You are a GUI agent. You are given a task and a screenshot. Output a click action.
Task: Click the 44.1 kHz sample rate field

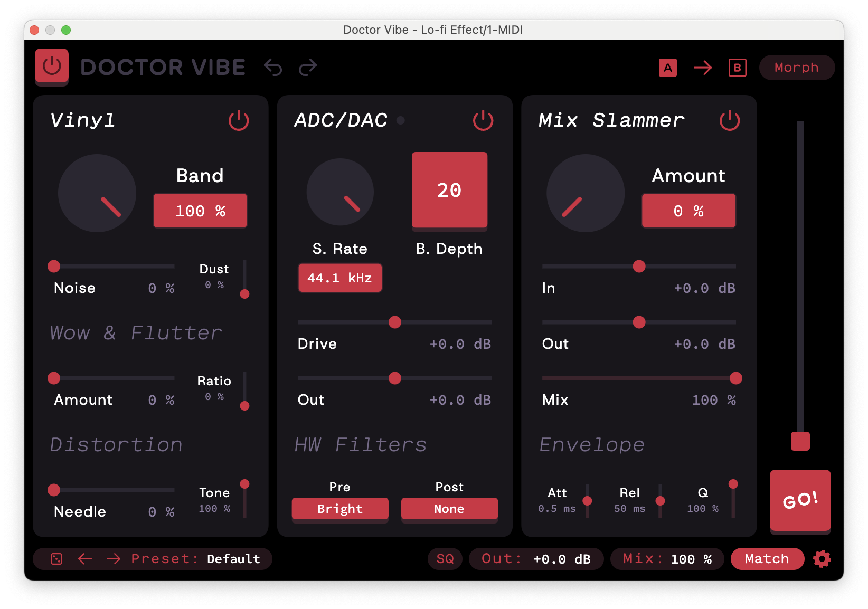[x=340, y=278]
